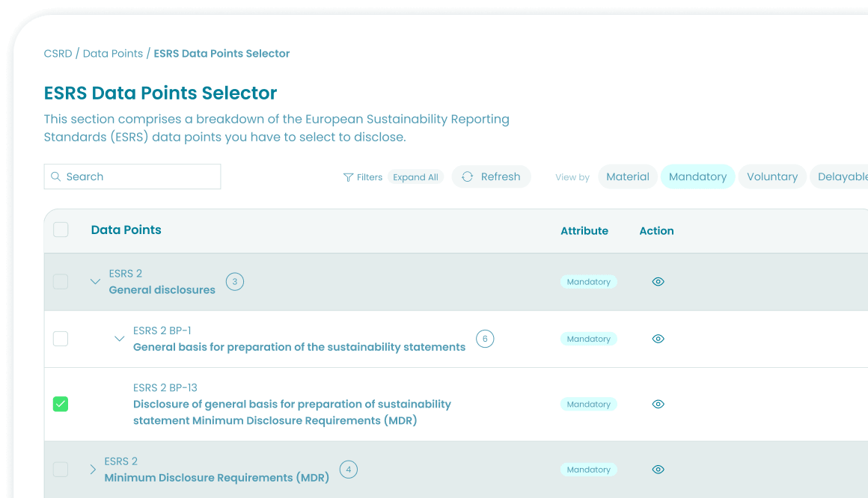Click the General basis for preparation title text
This screenshot has height=498, width=868.
click(x=299, y=347)
